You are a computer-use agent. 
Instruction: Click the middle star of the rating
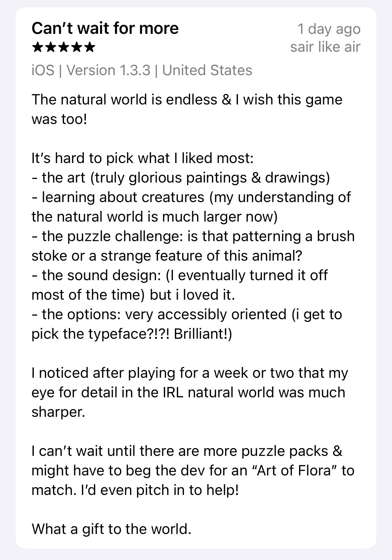coord(64,47)
